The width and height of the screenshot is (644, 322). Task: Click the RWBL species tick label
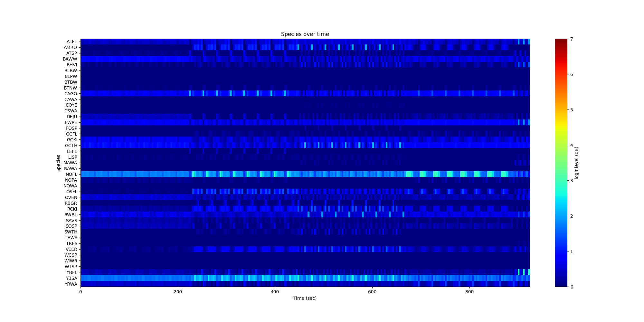[71, 215]
